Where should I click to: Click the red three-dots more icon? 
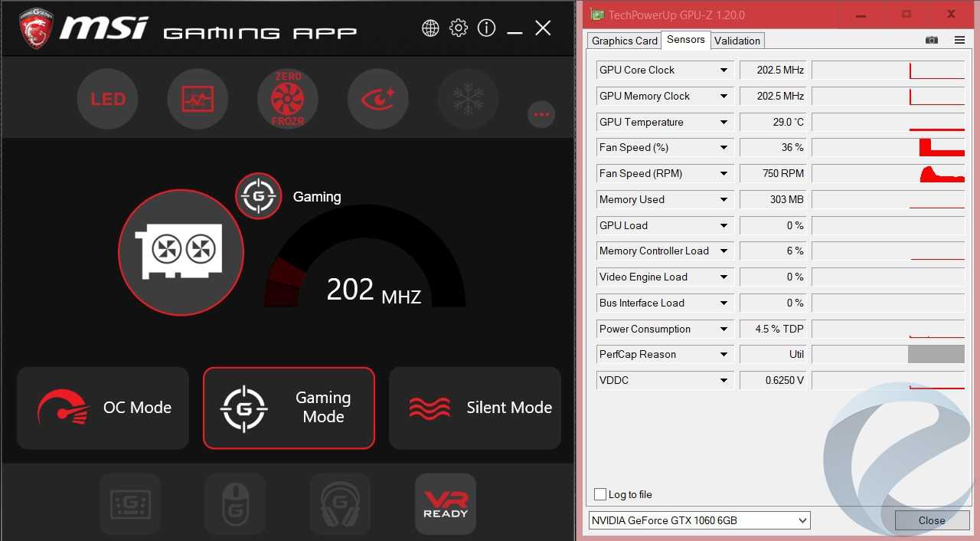541,114
